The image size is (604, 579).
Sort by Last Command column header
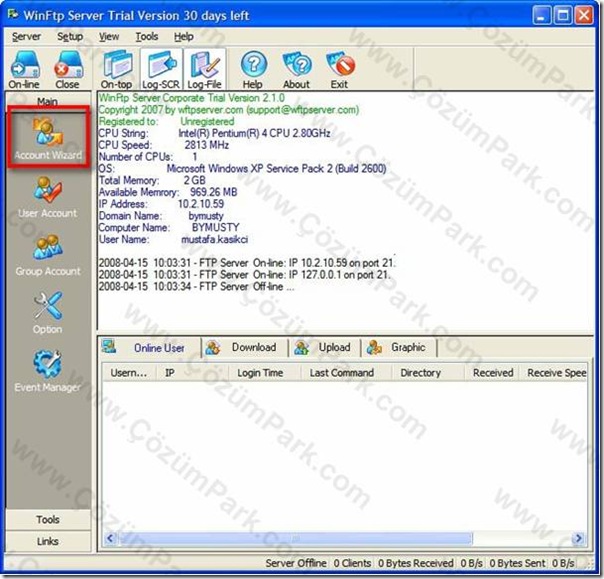pos(346,373)
